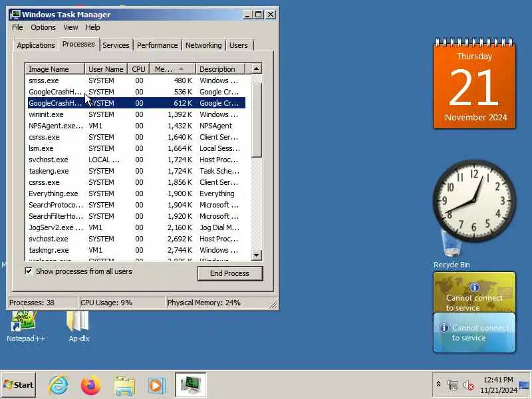This screenshot has height=399, width=532.
Task: Select the taskeng.exe process row
Action: point(136,171)
